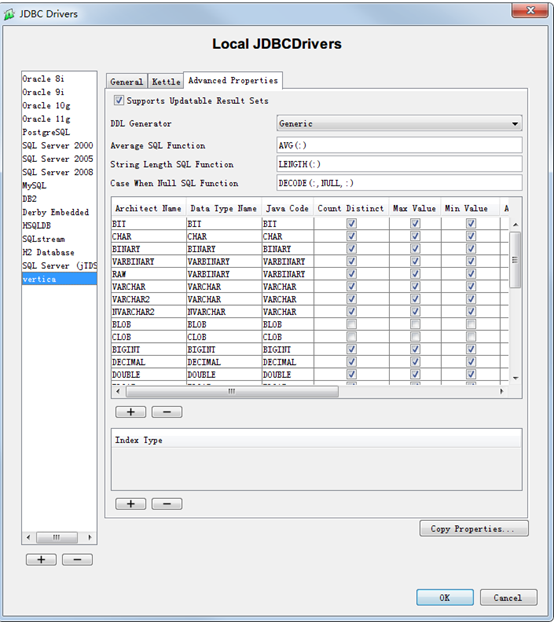Toggle Count Distinct checkbox for DECIMAL row
Image resolution: width=554 pixels, height=622 pixels.
point(351,362)
